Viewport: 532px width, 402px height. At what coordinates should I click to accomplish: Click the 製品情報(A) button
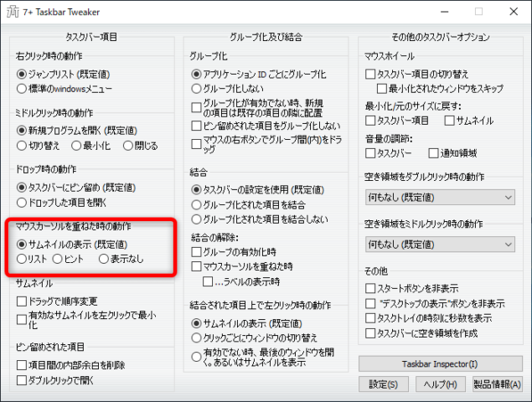coord(498,384)
